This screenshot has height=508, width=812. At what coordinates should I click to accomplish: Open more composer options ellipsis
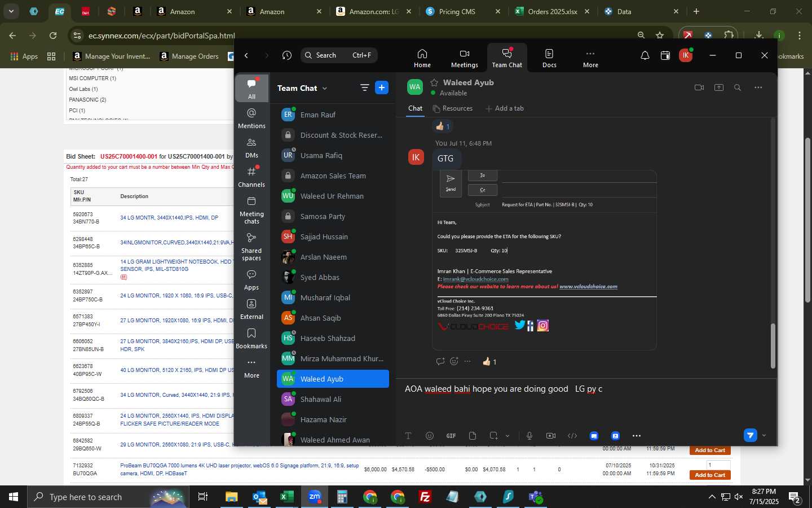637,436
